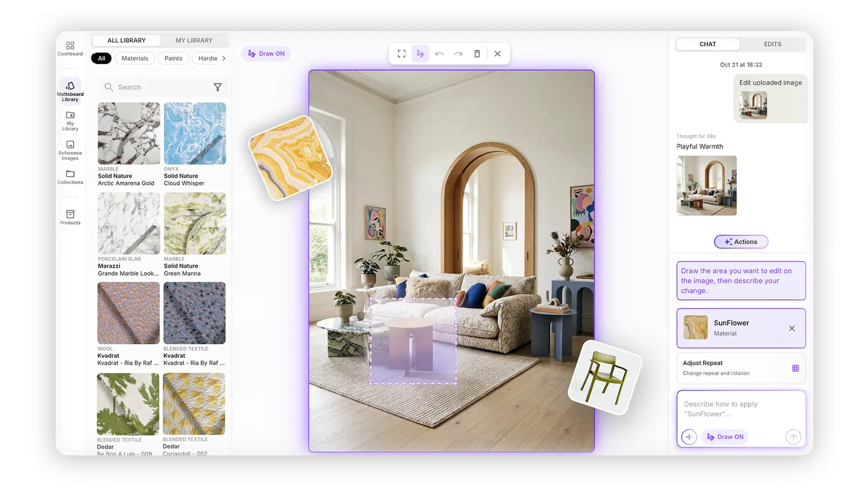
Task: Open the Adjust Repeat option
Action: (x=741, y=368)
